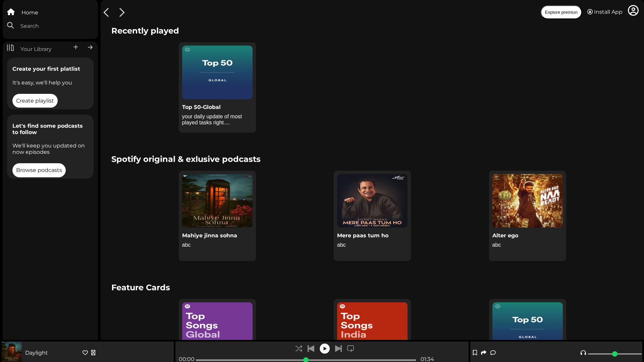The width and height of the screenshot is (644, 362).
Task: Click the 01:34 track duration label
Action: click(x=427, y=359)
